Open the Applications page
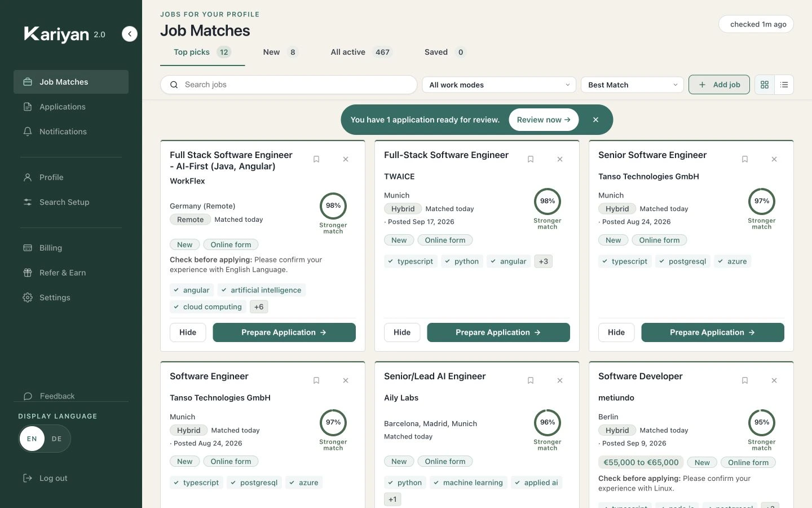The image size is (812, 508). (x=71, y=107)
